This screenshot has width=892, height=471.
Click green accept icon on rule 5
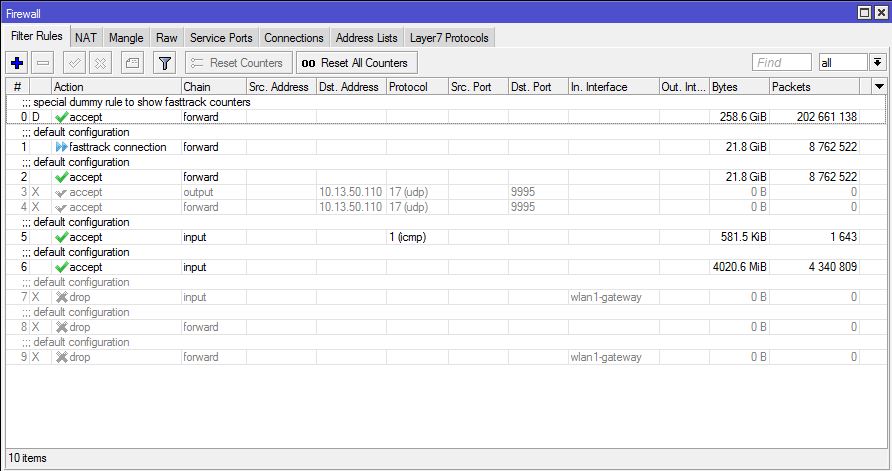pyautogui.click(x=61, y=237)
